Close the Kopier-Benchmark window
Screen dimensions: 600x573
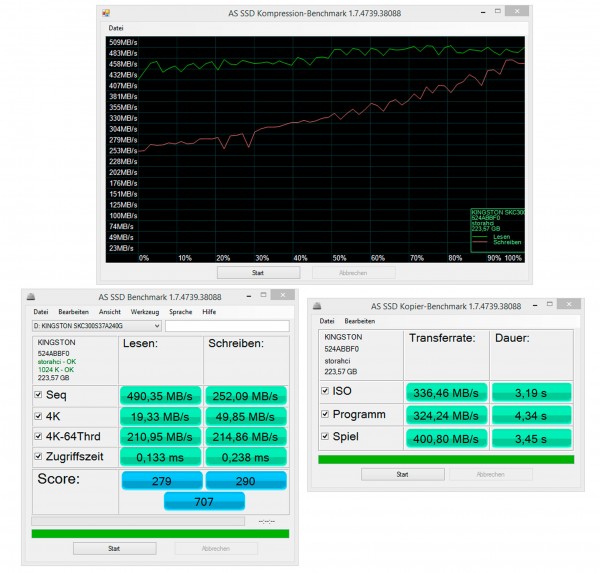tap(569, 304)
